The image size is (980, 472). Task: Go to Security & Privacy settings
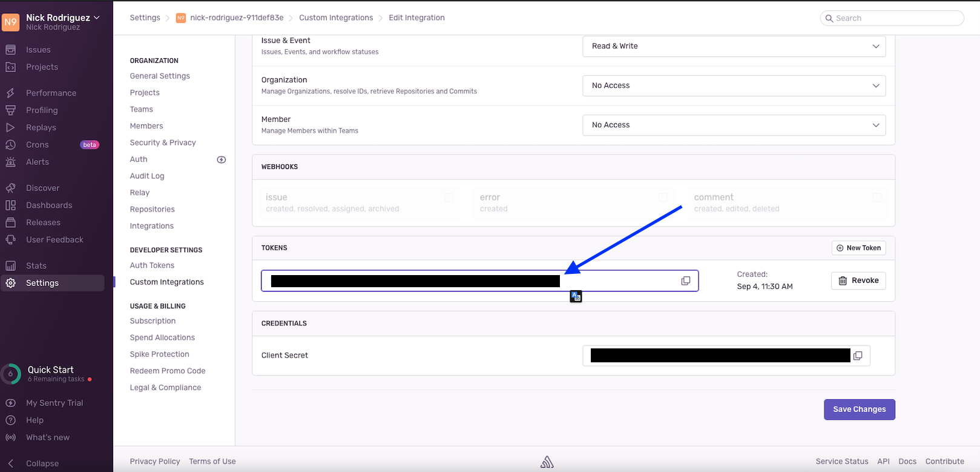point(163,142)
